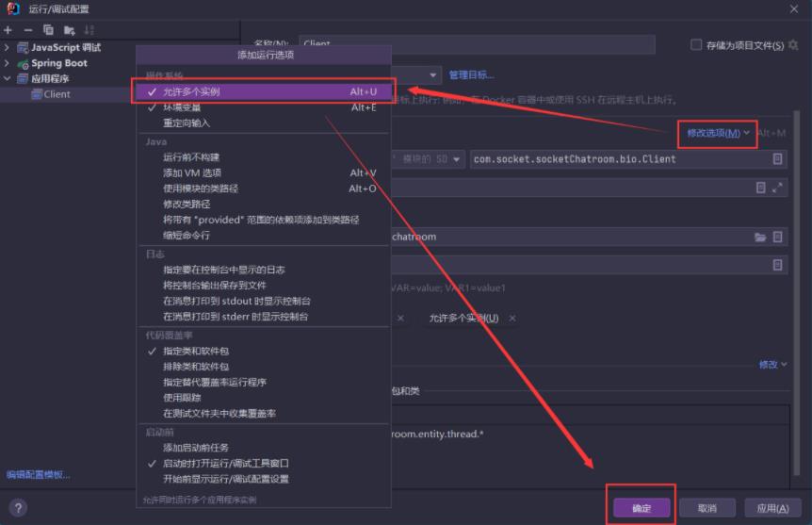Toggle 指定类和软件包 coverage option
Screen dimensions: 812x525
263,351
